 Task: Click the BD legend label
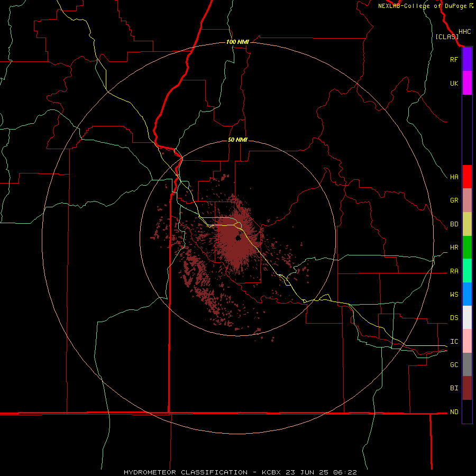point(454,224)
